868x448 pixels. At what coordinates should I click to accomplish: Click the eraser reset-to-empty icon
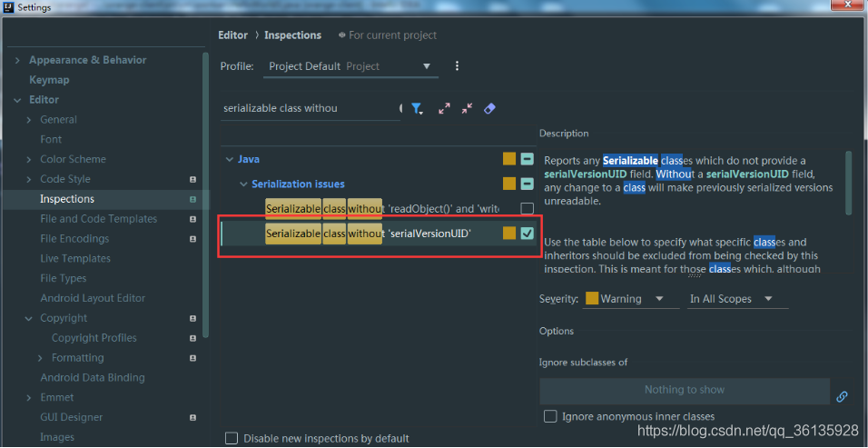[x=489, y=108]
